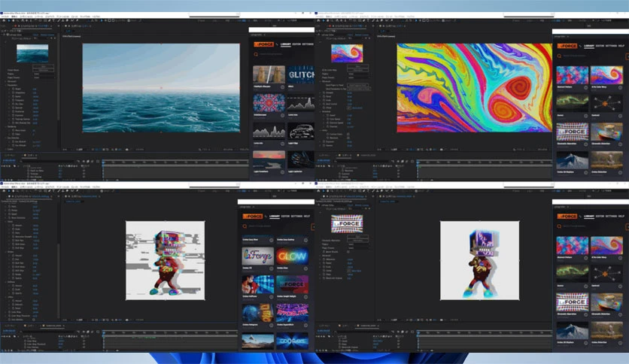Click the circle icon under the snowy mountain preset in the bottom-right window
629x364 pixels.
[x=585, y=343]
